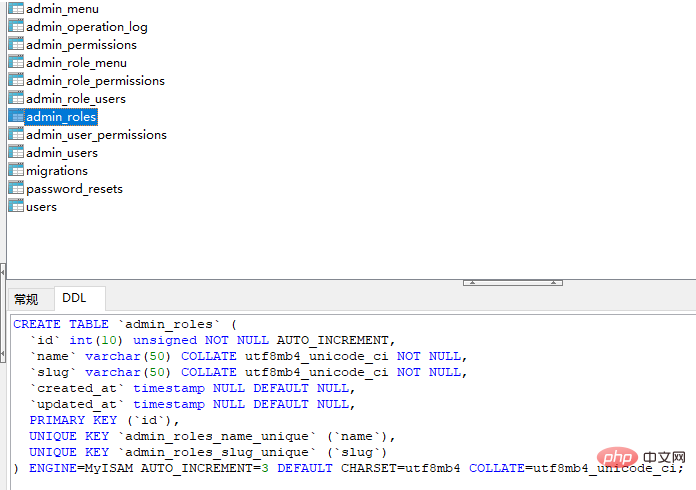Click the admin_role_permissions table icon
Screen dimensions: 696x490
tap(16, 81)
